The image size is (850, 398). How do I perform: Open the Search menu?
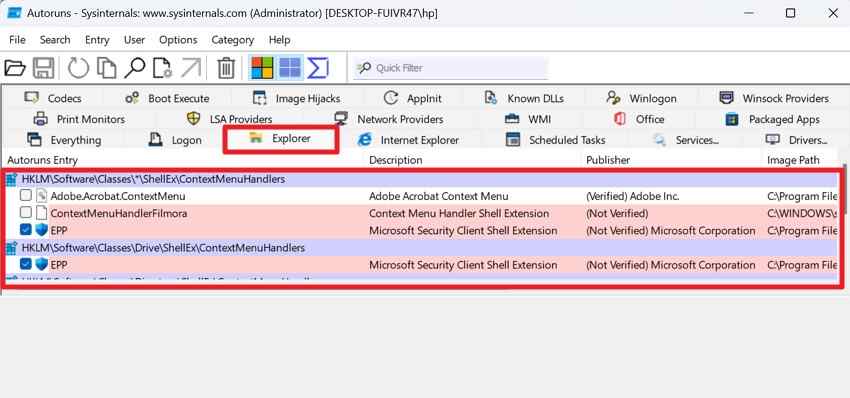[55, 40]
